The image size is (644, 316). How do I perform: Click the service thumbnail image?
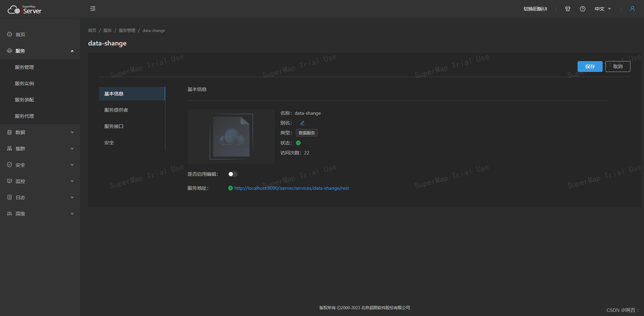pos(231,136)
